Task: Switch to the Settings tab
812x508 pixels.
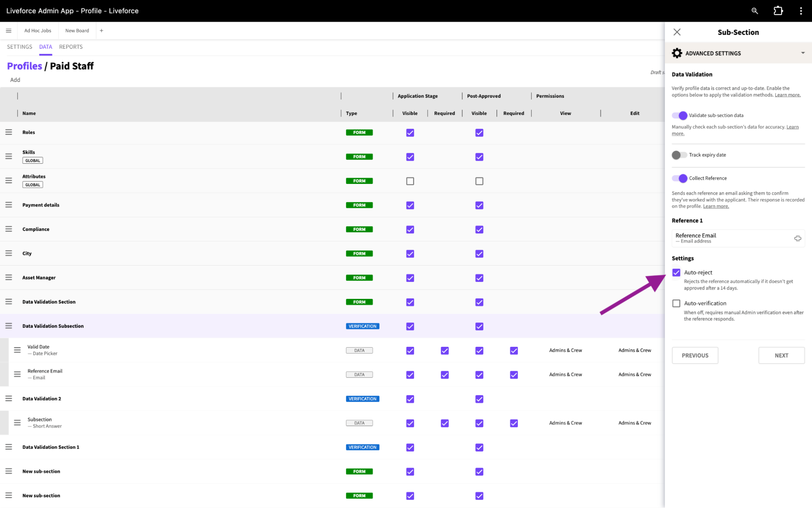Action: point(19,47)
